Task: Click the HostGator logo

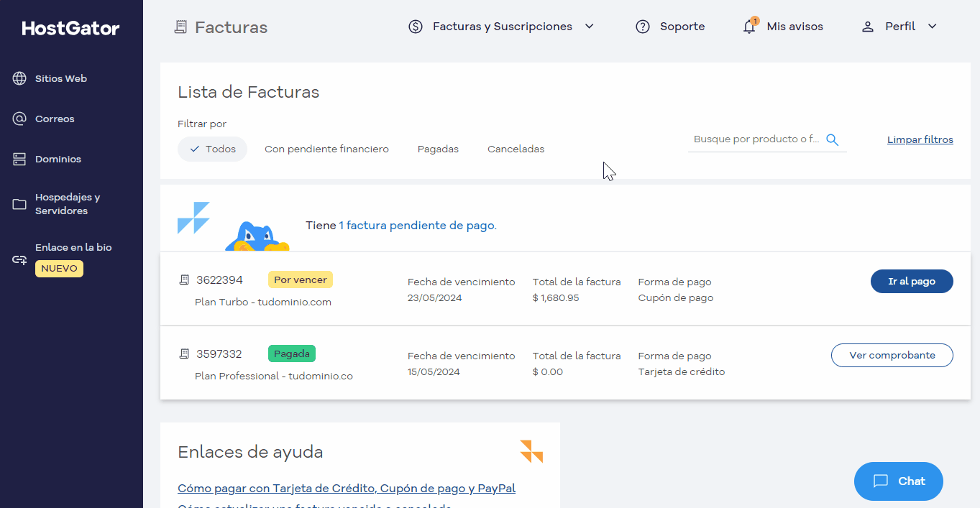Action: [x=71, y=28]
